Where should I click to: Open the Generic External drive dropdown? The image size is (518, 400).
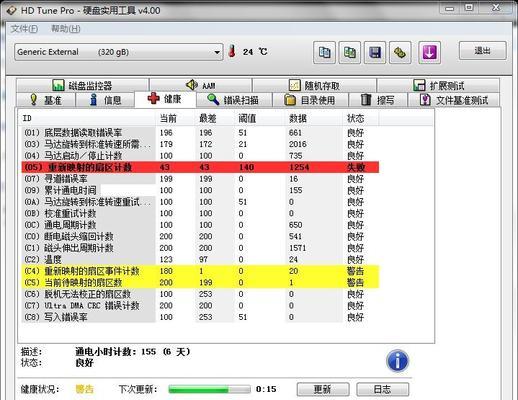click(119, 52)
